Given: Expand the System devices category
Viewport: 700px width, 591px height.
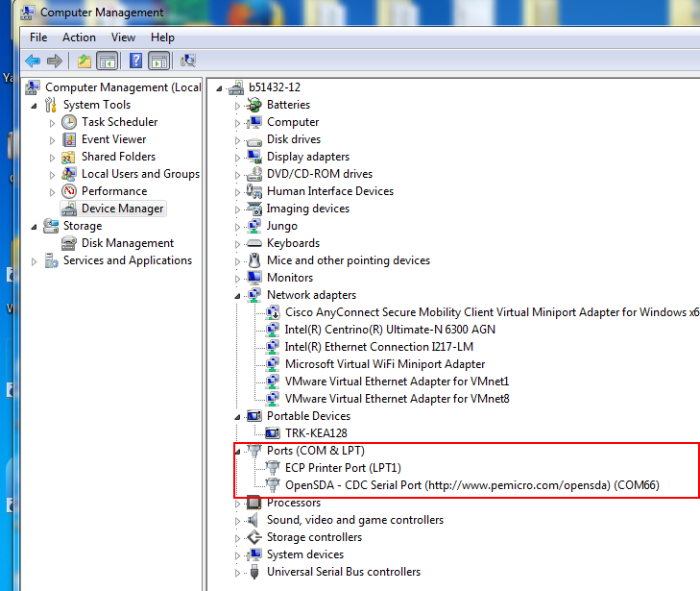Looking at the screenshot, I should click(237, 555).
